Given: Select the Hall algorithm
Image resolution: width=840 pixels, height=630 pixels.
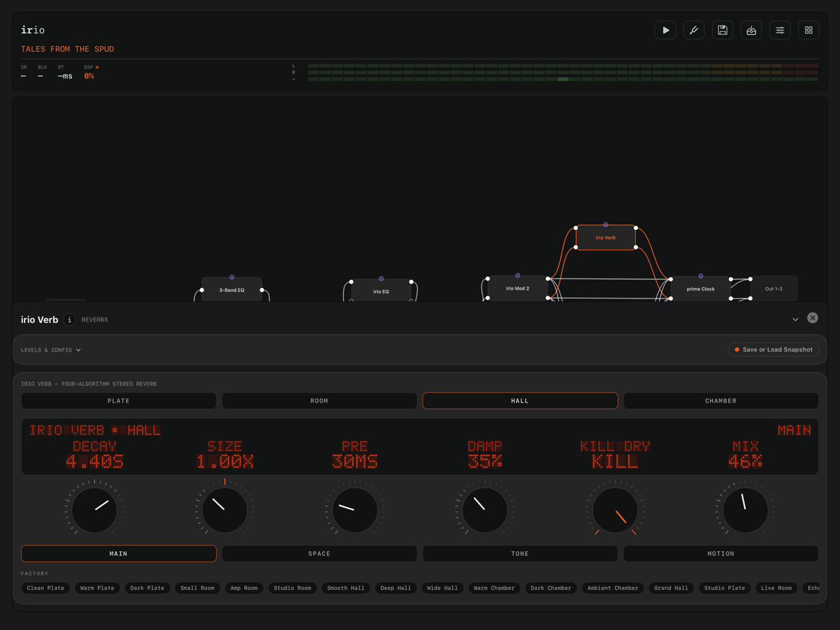Looking at the screenshot, I should 520,401.
